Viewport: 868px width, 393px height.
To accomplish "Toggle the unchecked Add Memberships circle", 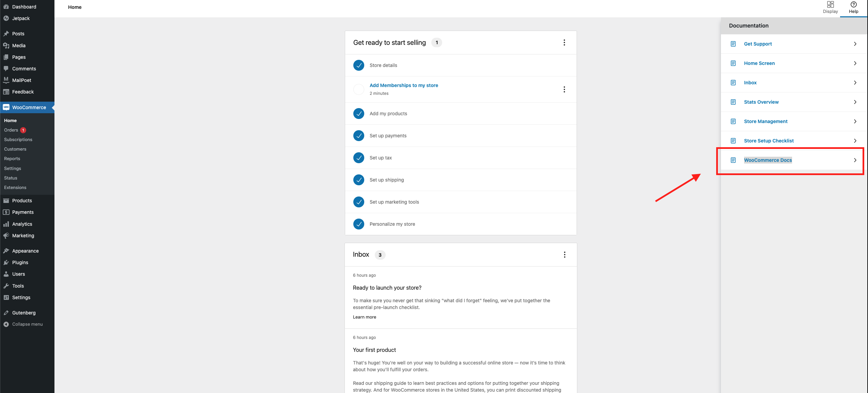I will point(359,89).
